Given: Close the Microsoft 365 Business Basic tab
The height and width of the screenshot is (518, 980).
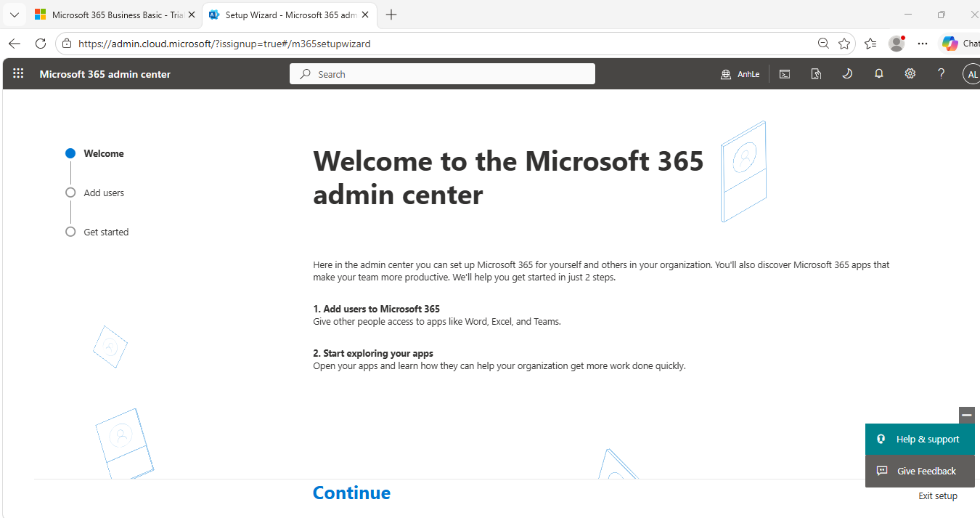Looking at the screenshot, I should [192, 15].
